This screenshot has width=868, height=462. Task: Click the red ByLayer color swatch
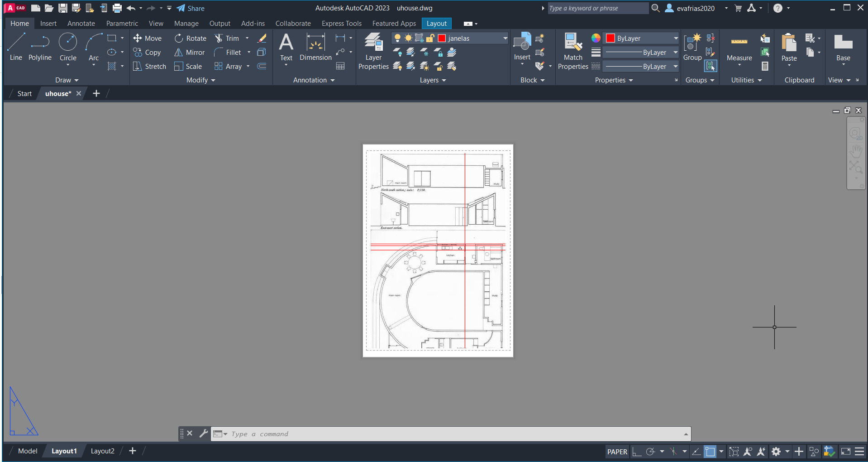[x=610, y=38]
